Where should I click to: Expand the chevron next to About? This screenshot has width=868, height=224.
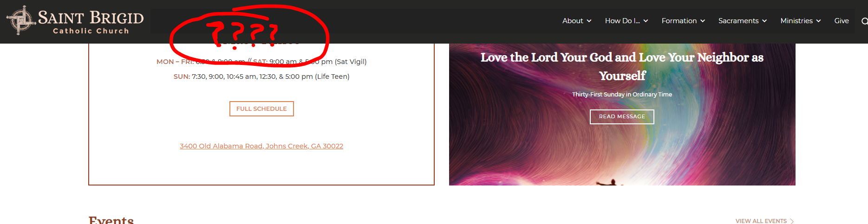click(x=589, y=21)
